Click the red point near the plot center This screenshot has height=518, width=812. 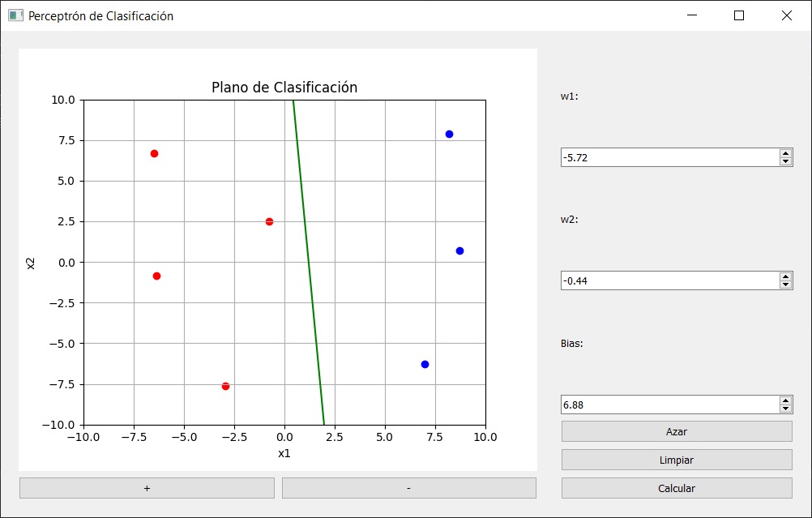pos(268,220)
